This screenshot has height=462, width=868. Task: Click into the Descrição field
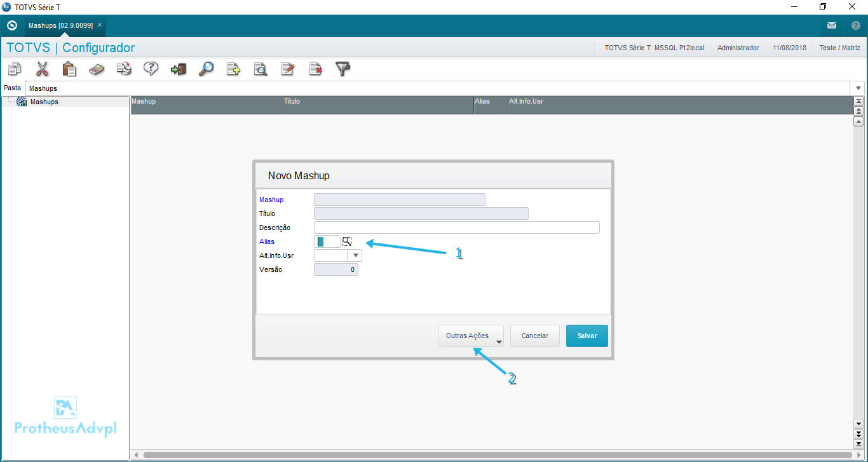point(457,228)
